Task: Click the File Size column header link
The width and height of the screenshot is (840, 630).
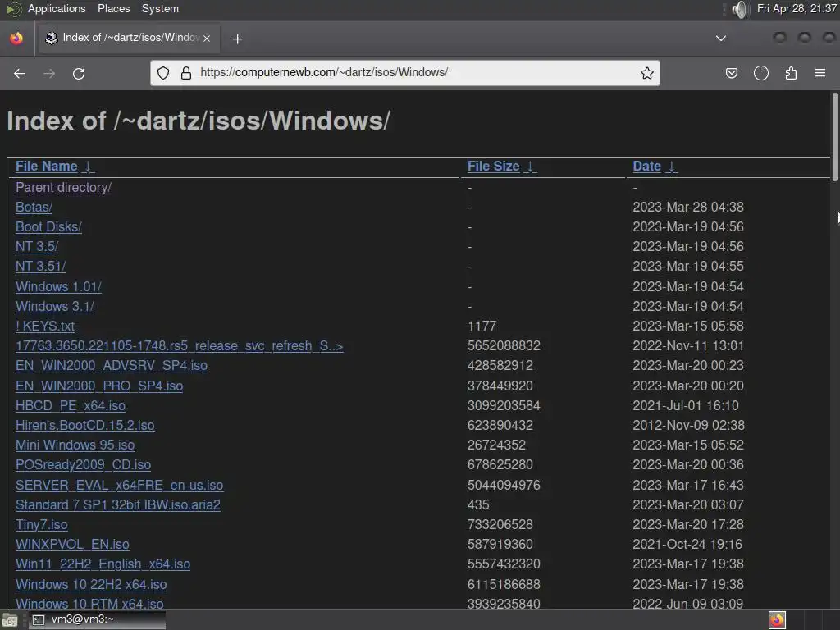Action: coord(493,167)
